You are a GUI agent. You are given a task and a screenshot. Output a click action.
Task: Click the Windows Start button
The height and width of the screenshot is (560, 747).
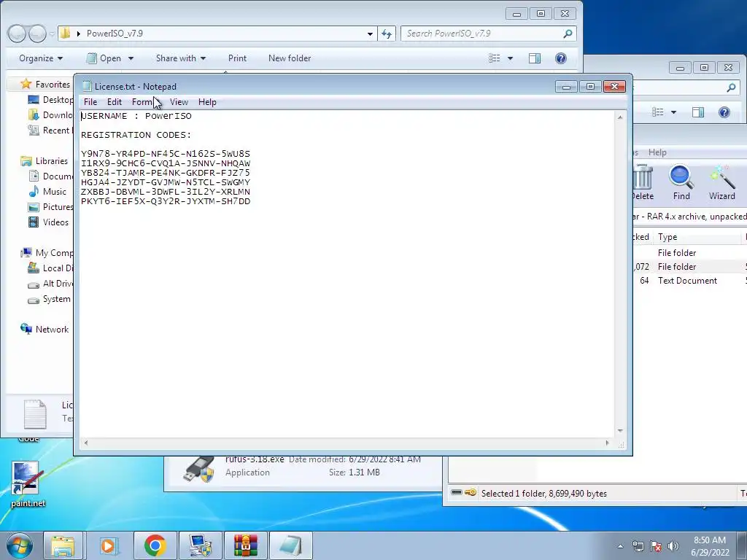pos(19,545)
